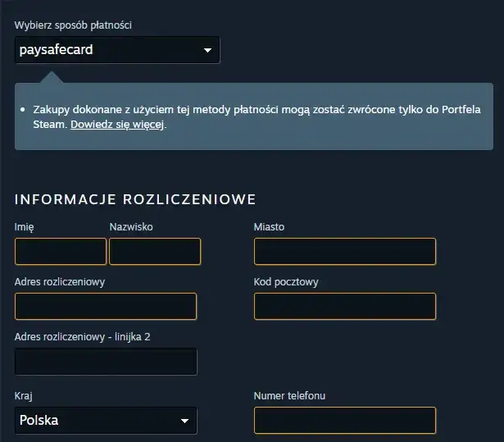Screen dimensions: 504x442
Task: Click the Adres rozliczeniowy linijka 2 field
Action: [106, 362]
